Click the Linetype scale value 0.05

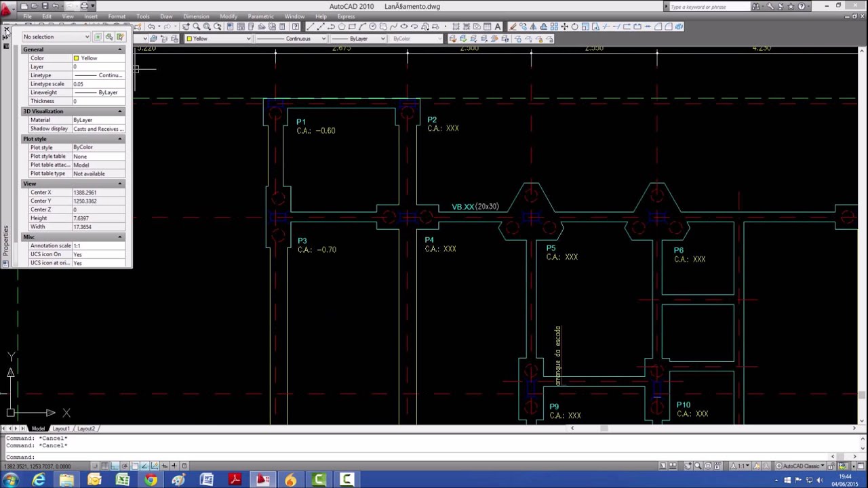click(x=98, y=84)
